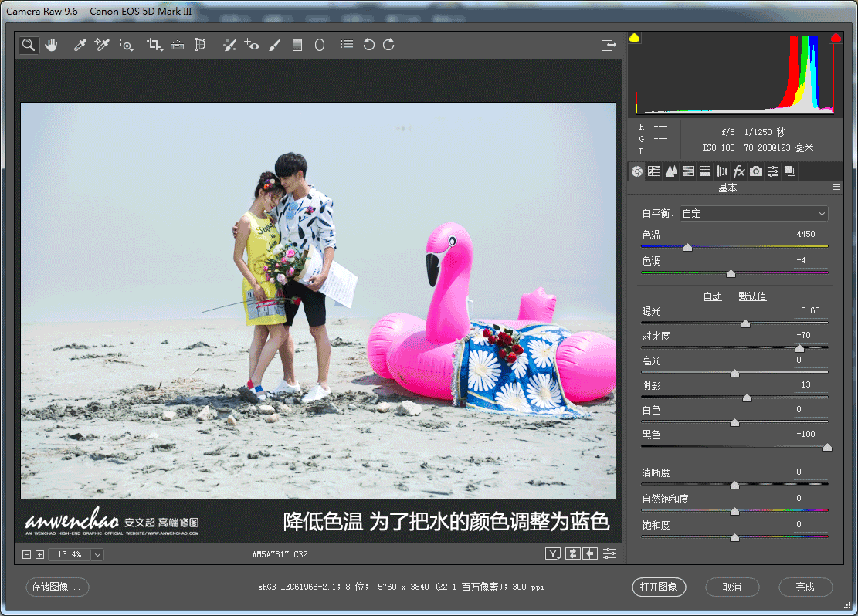Image resolution: width=858 pixels, height=616 pixels.
Task: Select the White Balance eyedropper tool
Action: pyautogui.click(x=80, y=45)
